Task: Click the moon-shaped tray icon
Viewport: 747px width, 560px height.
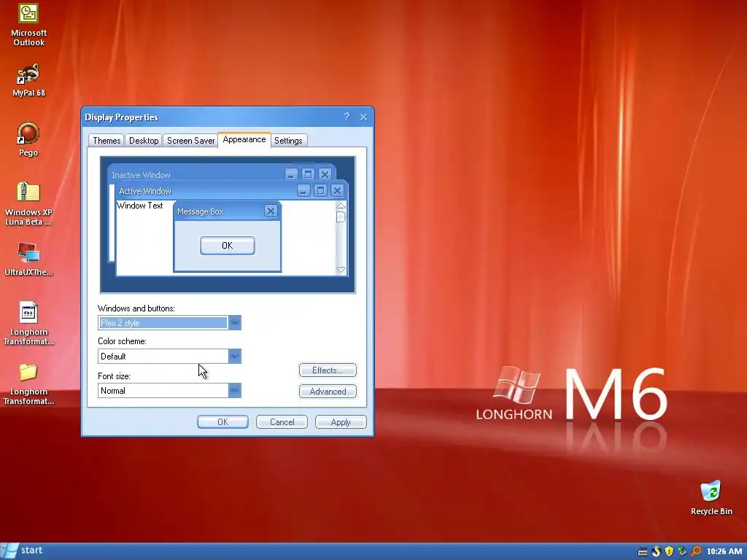Action: click(656, 551)
